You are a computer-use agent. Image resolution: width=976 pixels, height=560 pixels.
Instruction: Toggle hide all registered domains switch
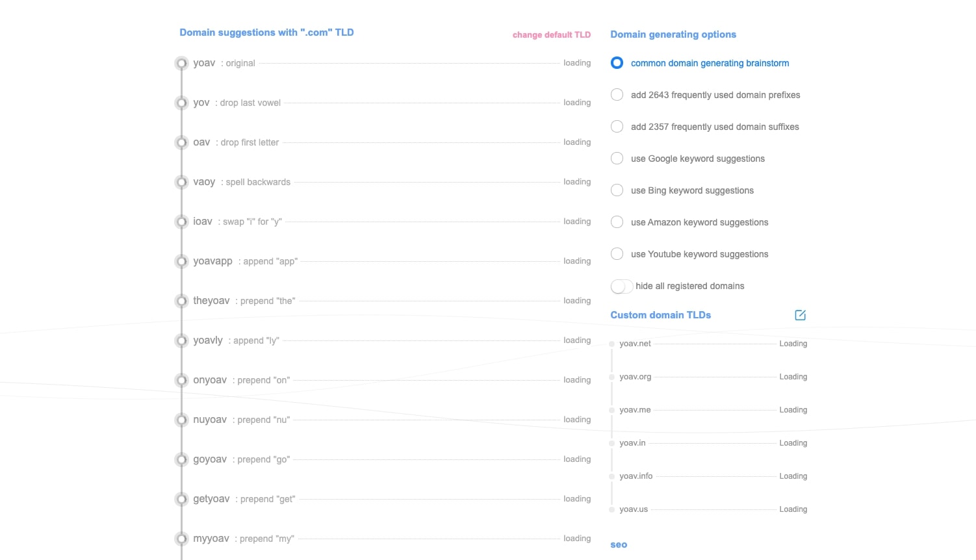click(621, 286)
